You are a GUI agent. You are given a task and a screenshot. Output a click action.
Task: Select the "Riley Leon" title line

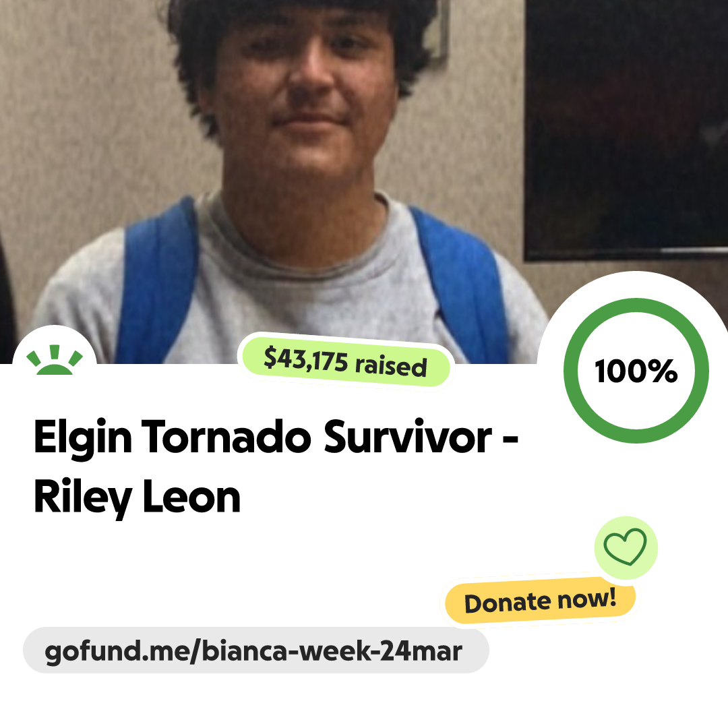137,497
